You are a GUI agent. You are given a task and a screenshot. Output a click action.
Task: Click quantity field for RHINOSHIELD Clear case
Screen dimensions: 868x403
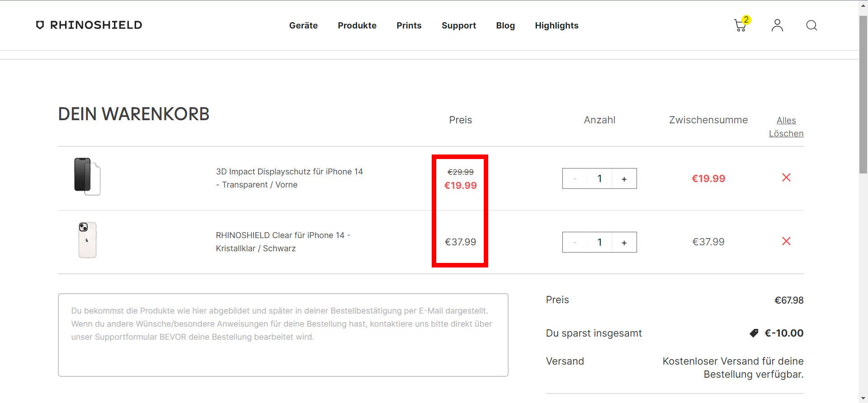coord(599,242)
